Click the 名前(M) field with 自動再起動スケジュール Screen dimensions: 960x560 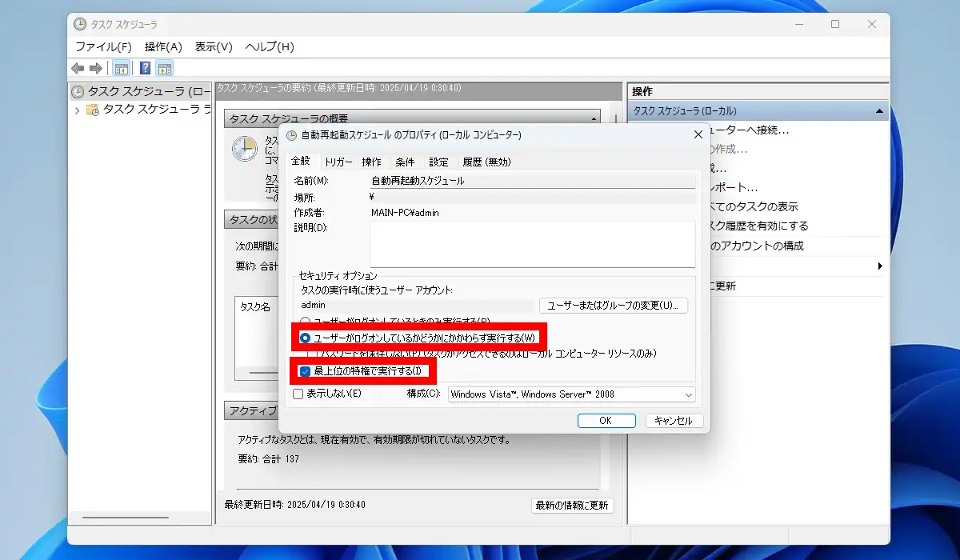[532, 181]
